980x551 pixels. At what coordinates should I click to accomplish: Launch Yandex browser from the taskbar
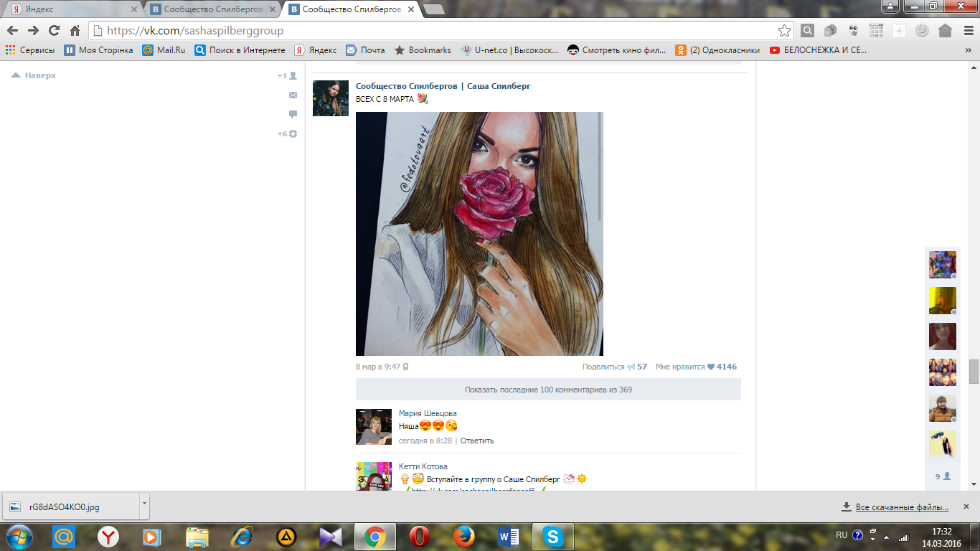108,537
